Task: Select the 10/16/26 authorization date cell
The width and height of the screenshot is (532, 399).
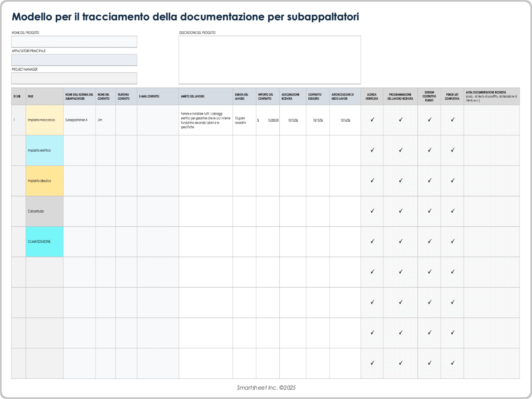Action: 345,120
